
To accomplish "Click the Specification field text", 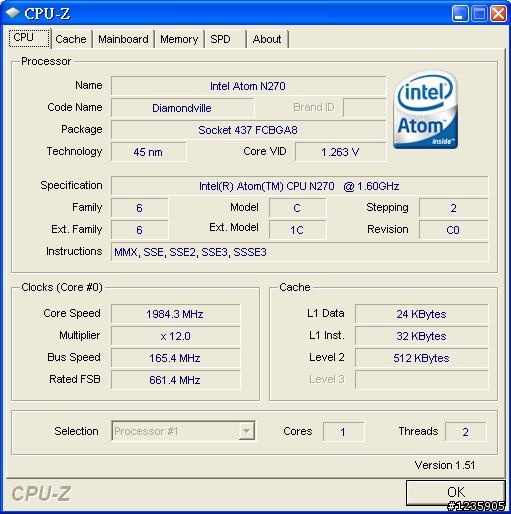I will click(x=299, y=186).
